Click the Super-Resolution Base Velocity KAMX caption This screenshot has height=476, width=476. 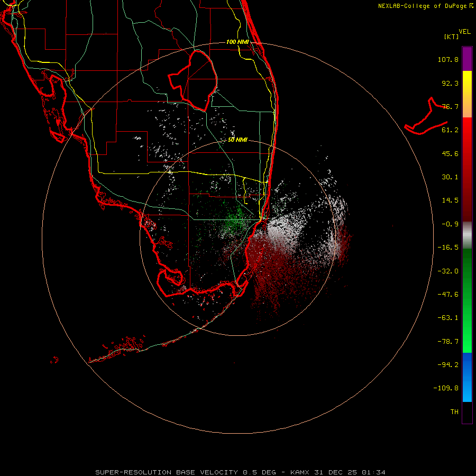click(x=240, y=472)
